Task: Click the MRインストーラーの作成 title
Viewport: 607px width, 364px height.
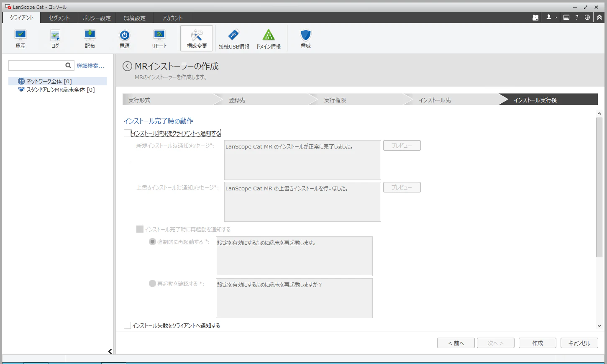Action: 177,66
